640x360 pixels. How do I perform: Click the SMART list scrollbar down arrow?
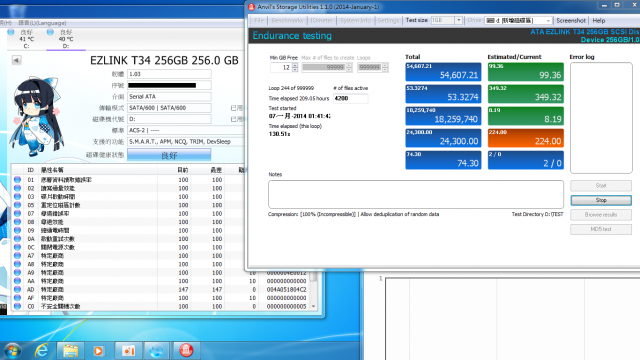point(313,306)
